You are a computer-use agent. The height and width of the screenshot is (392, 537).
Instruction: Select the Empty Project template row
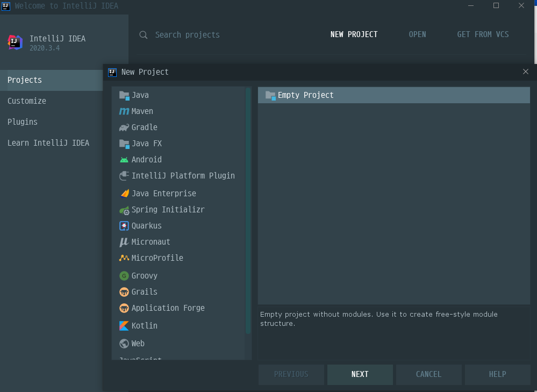(x=394, y=95)
